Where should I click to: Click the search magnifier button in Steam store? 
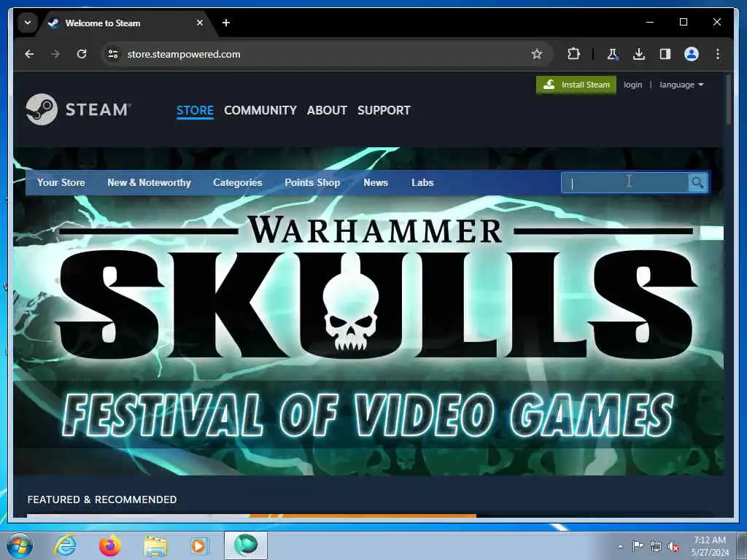697,183
